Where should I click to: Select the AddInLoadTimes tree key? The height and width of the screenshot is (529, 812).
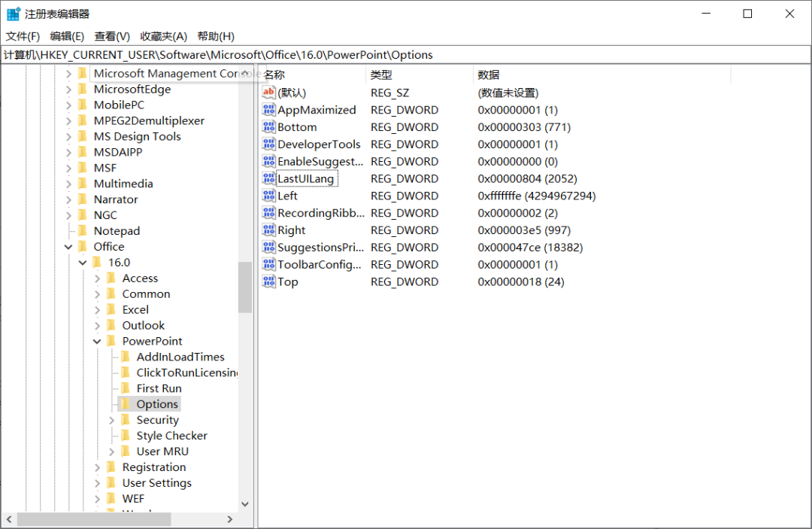pyautogui.click(x=180, y=357)
